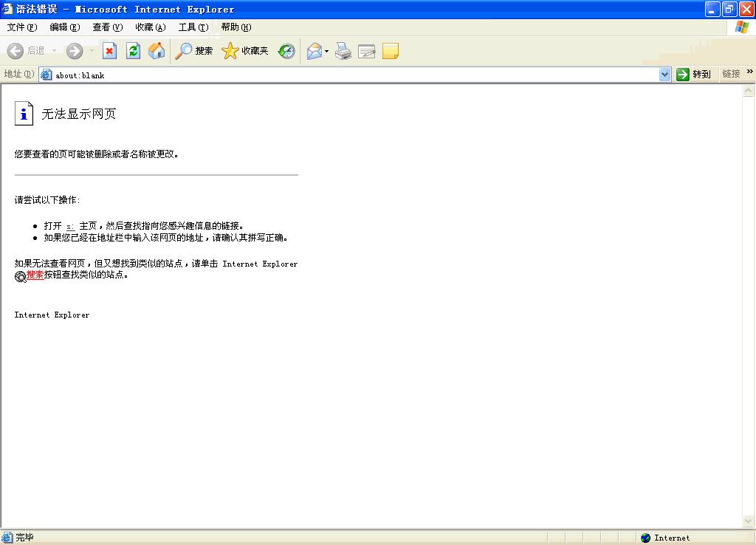Screen dimensions: 756x545
Task: Open the Back history dropdown arrow
Action: [54, 51]
